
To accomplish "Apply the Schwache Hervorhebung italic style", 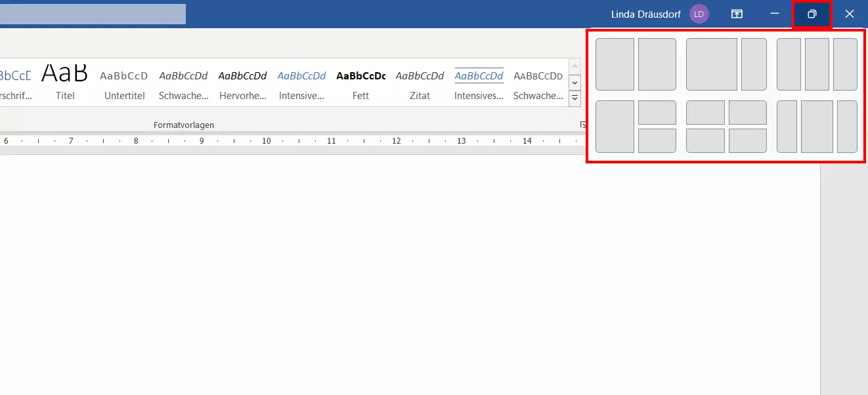I will coord(183,82).
